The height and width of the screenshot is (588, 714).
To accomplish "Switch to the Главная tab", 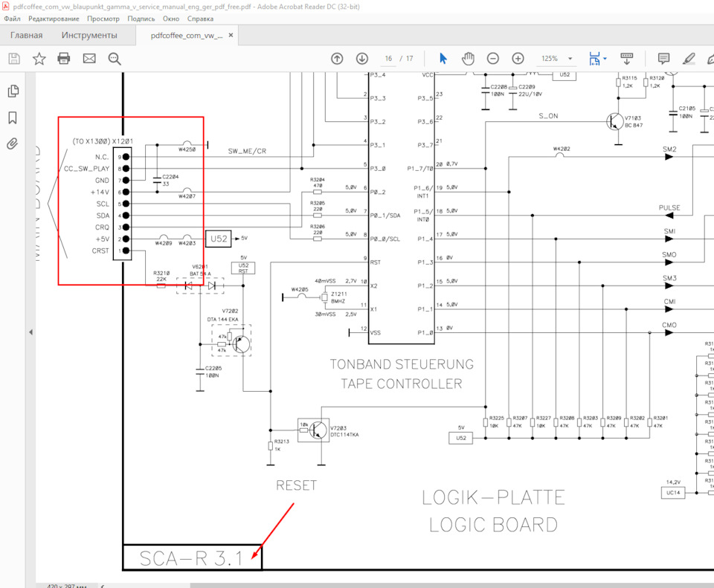I will 27,35.
